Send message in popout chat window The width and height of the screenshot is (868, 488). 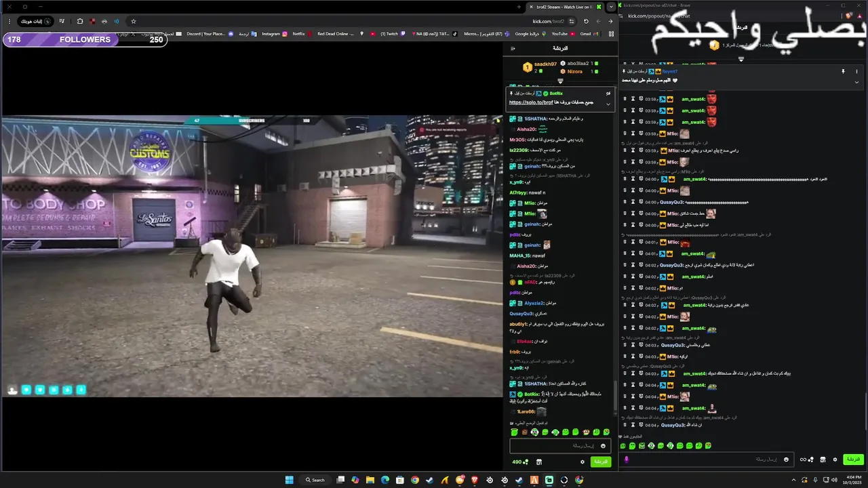pos(853,460)
